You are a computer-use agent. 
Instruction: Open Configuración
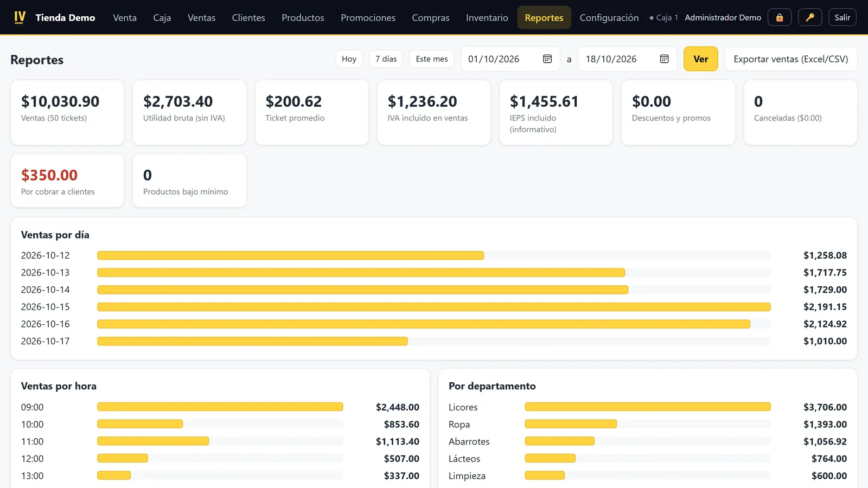click(x=609, y=17)
